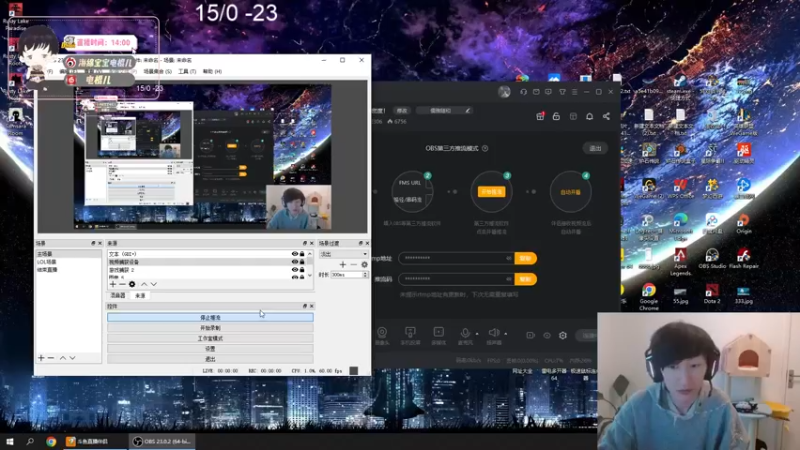800x450 pixels.
Task: Open 帮助(H) menu in OBS
Action: [x=212, y=71]
